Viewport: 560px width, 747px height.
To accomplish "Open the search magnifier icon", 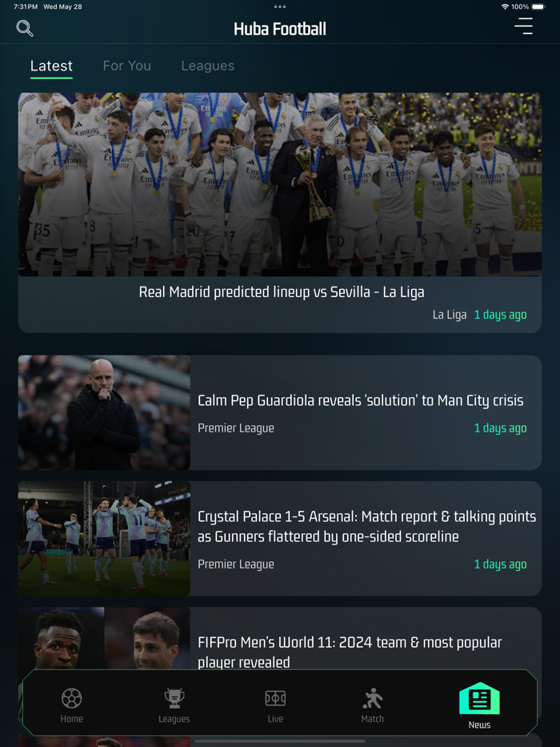I will pos(25,28).
